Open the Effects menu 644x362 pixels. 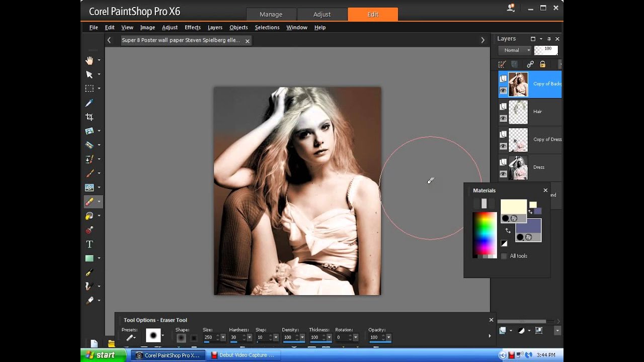pyautogui.click(x=193, y=28)
